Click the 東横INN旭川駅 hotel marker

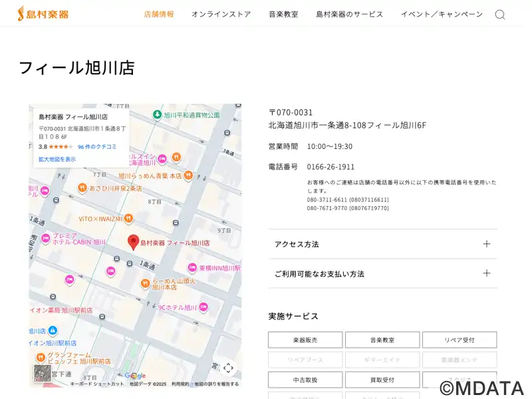coord(192,267)
